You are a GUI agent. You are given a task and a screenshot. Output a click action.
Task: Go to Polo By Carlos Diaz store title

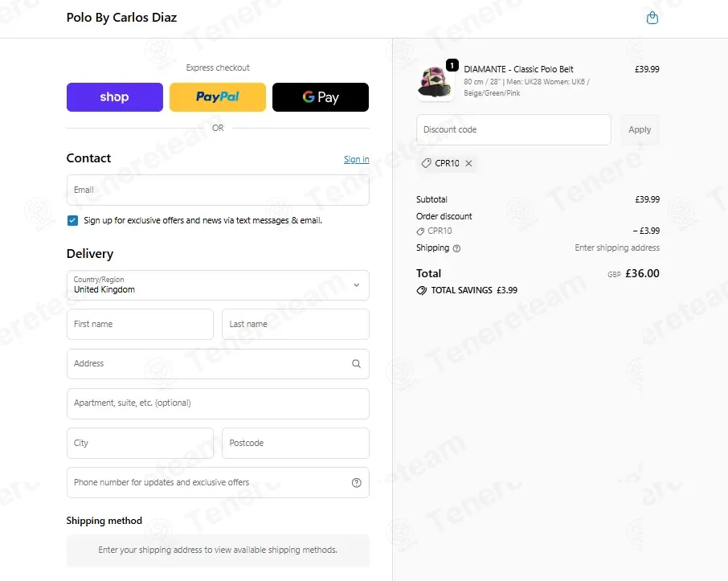click(x=121, y=18)
